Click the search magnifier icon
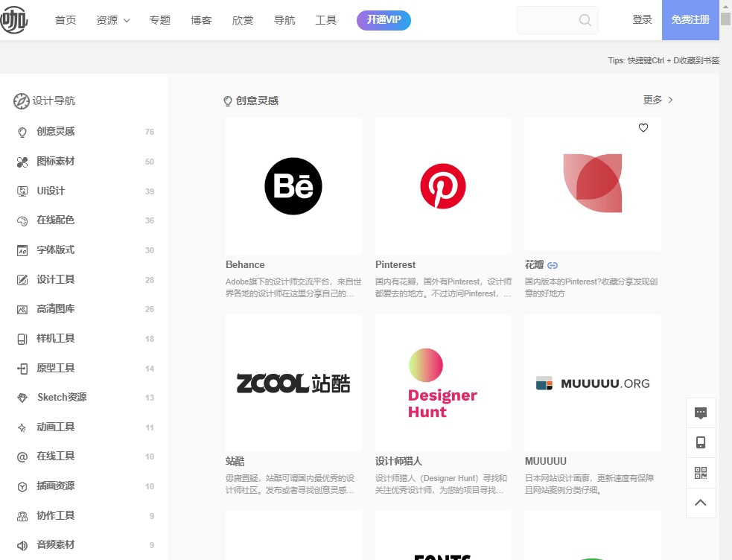The height and width of the screenshot is (560, 732). pyautogui.click(x=585, y=20)
